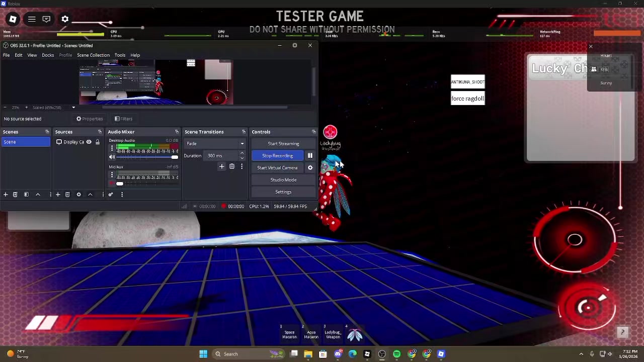Move scene up with Scenes arrow icon
Image resolution: width=644 pixels, height=362 pixels.
click(x=38, y=195)
